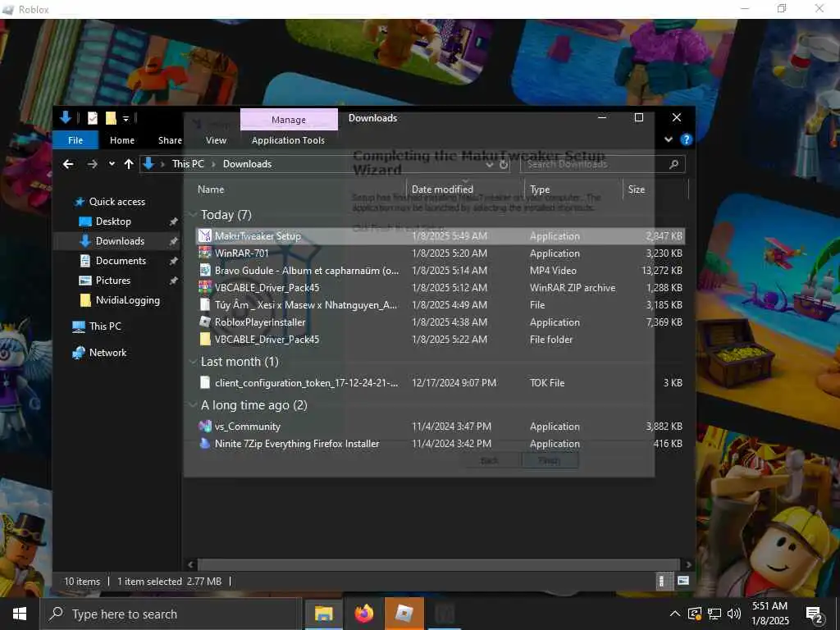Sort files by the Size column
Image resolution: width=840 pixels, height=630 pixels.
637,189
